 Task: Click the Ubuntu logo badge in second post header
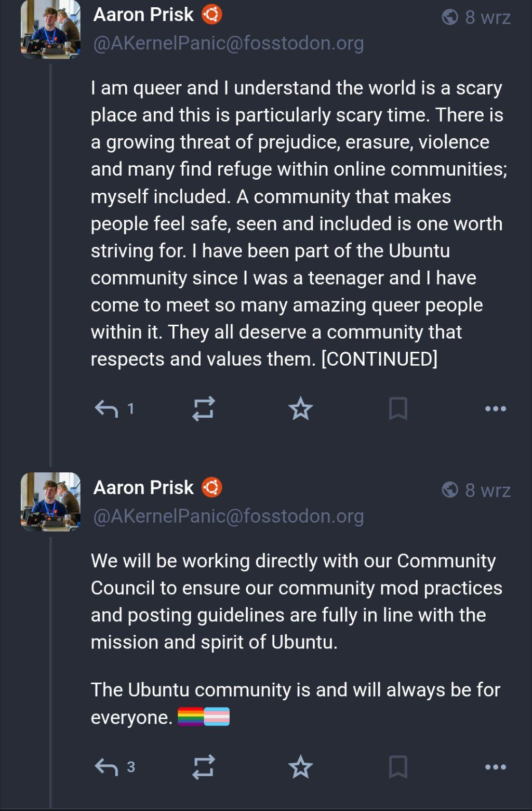coord(211,487)
